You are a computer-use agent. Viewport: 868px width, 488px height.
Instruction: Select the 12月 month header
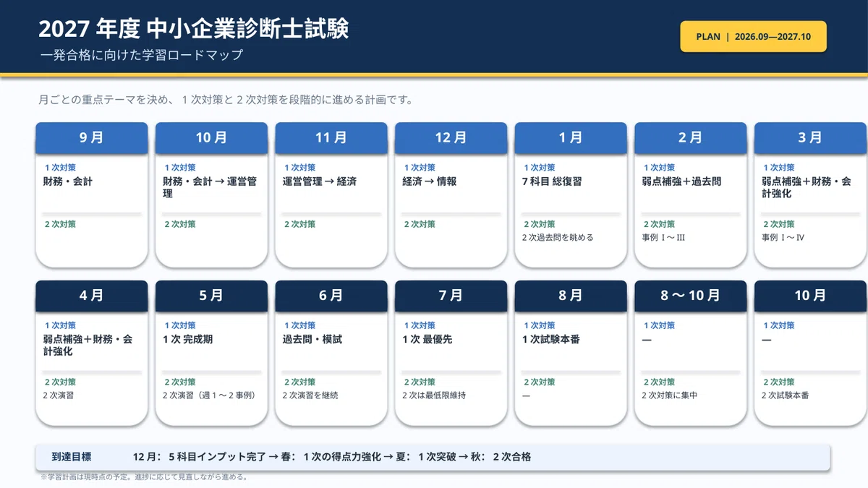[451, 137]
